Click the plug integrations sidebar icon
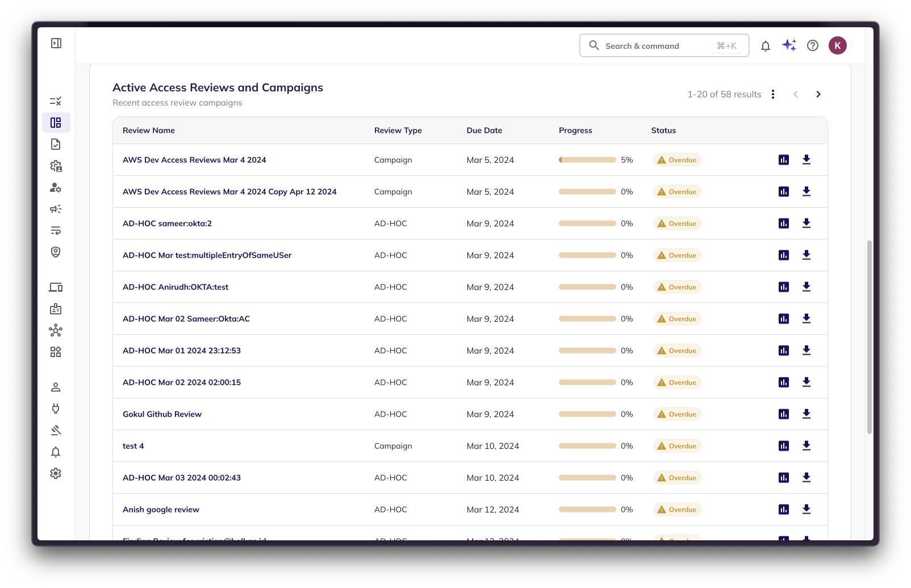This screenshot has width=911, height=588. [x=56, y=409]
